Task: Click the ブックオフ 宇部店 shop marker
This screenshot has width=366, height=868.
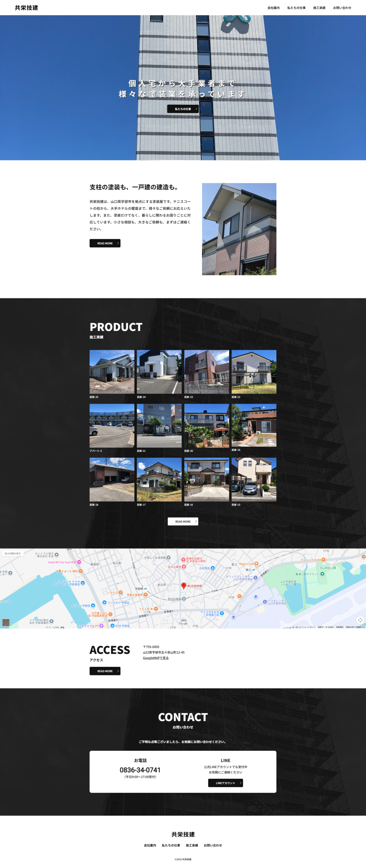Action: [x=104, y=602]
